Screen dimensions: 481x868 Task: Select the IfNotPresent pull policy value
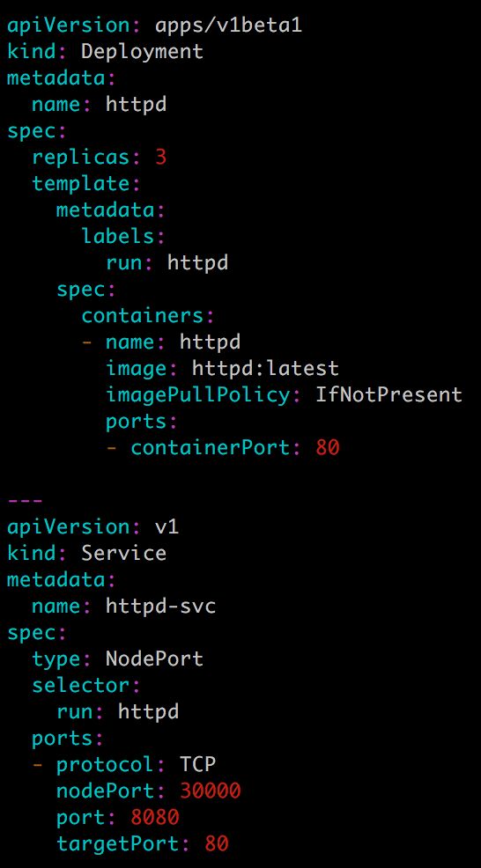[388, 394]
